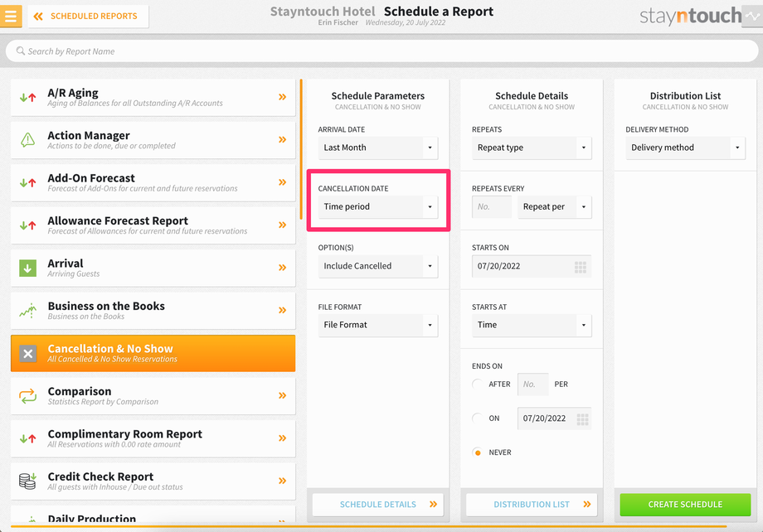The image size is (763, 532).
Task: Select the Action Manager report
Action: (153, 140)
